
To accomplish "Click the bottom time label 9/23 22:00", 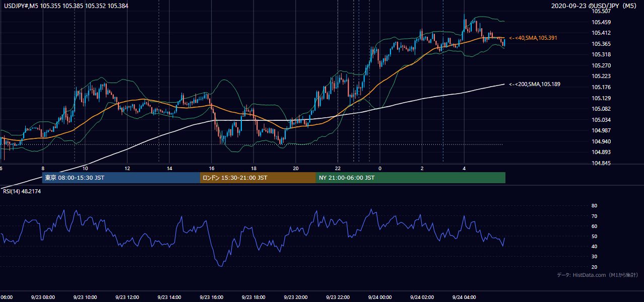I will [x=337, y=297].
